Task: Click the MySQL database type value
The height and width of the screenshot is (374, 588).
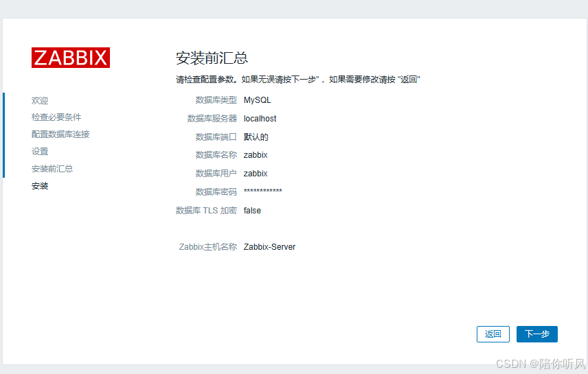Action: [257, 100]
